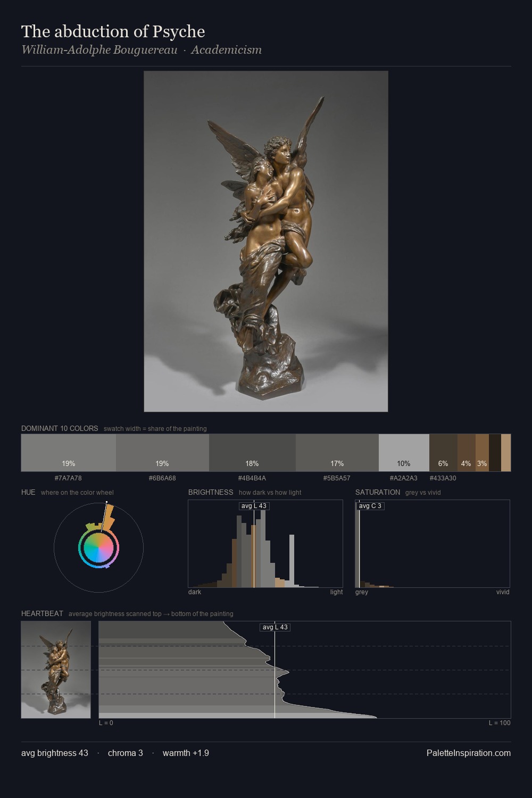Click the 'L = 0' heartbeat axis label
Screen dimensions: 532x798
point(106,723)
